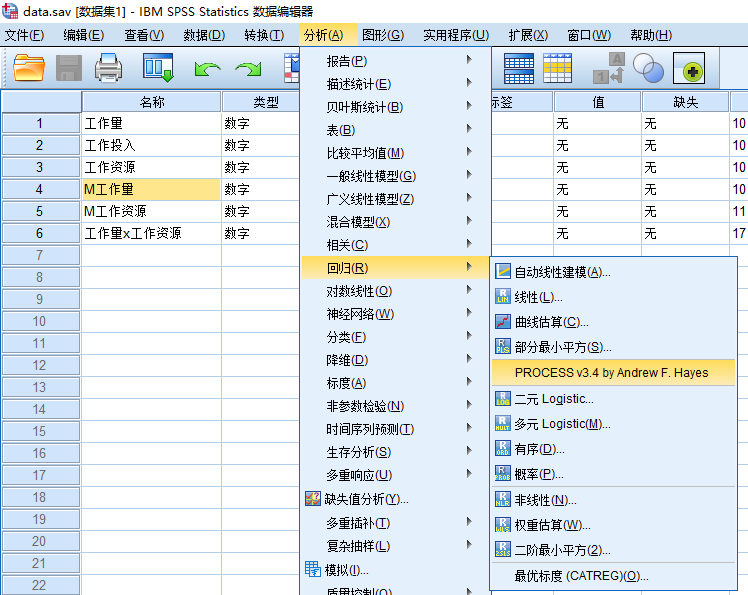The image size is (748, 595).
Task: Expand the 报告(P) submenu
Action: [x=396, y=61]
